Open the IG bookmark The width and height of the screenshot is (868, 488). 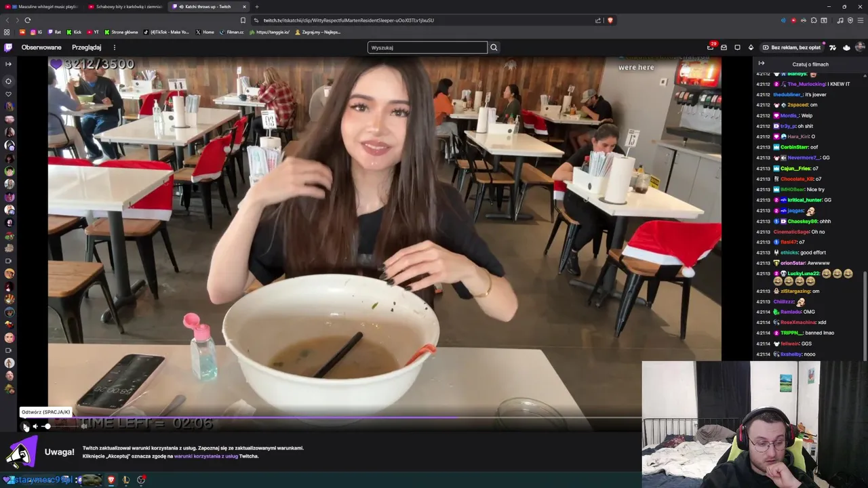click(x=37, y=32)
